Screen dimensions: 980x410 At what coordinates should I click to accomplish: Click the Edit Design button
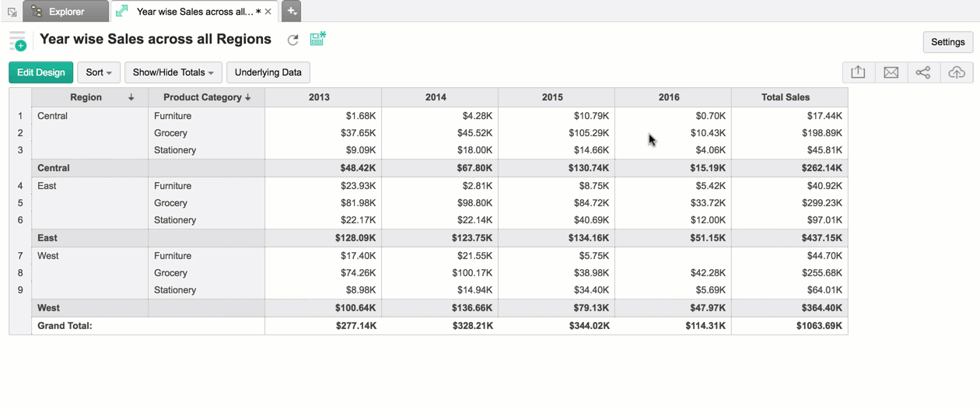[41, 72]
